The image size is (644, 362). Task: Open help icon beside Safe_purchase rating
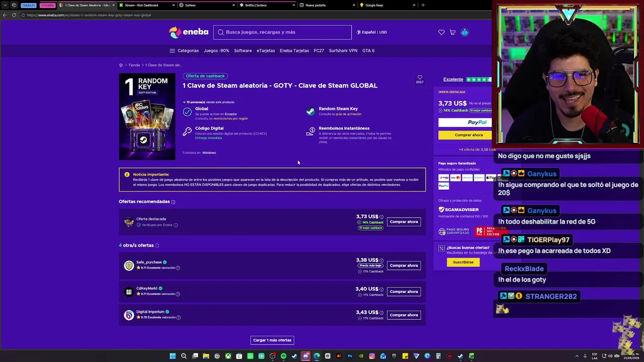pyautogui.click(x=178, y=268)
